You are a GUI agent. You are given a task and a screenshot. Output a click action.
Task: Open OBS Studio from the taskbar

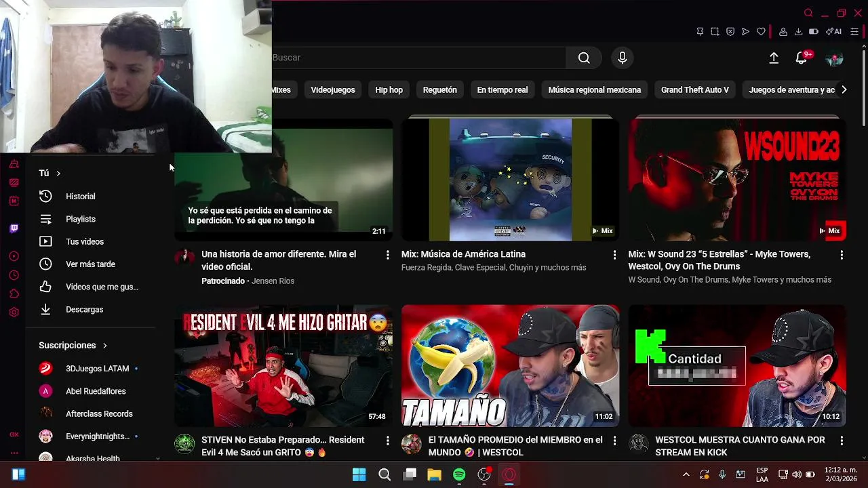click(484, 475)
